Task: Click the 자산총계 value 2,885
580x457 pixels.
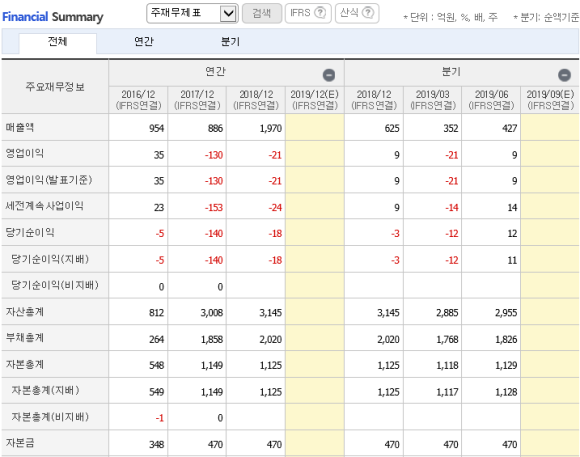Action: [447, 313]
